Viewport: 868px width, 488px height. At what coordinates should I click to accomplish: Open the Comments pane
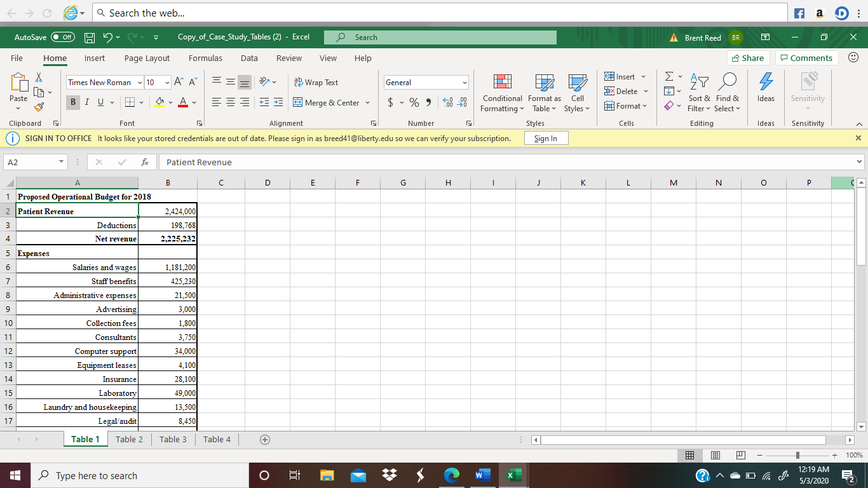click(806, 58)
